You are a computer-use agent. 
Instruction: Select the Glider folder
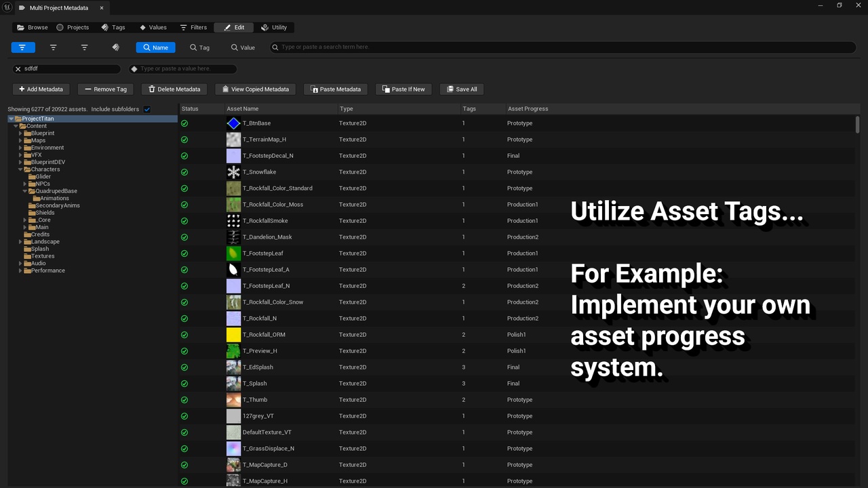[43, 177]
